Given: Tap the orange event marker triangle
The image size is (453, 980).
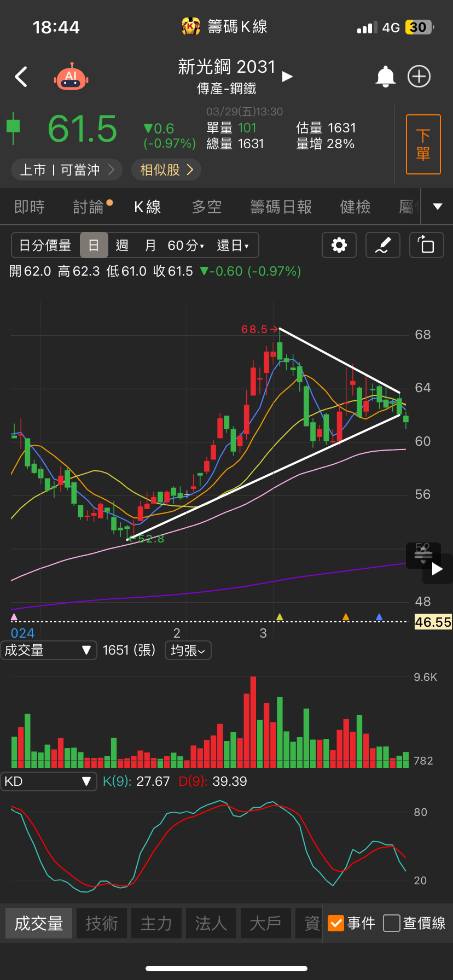Looking at the screenshot, I should pyautogui.click(x=346, y=617).
